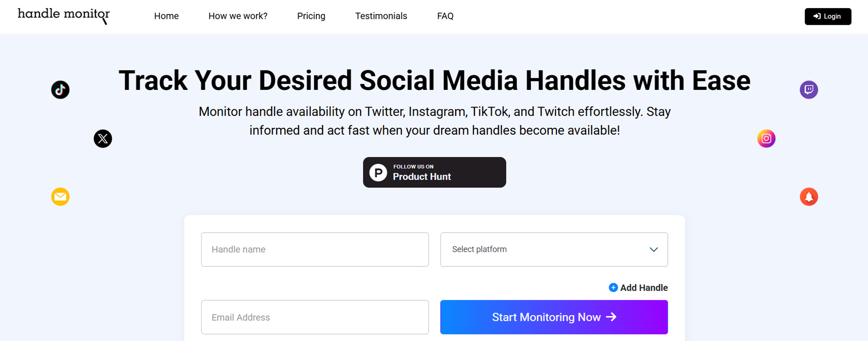Click the X (Twitter) logo icon

(x=103, y=139)
